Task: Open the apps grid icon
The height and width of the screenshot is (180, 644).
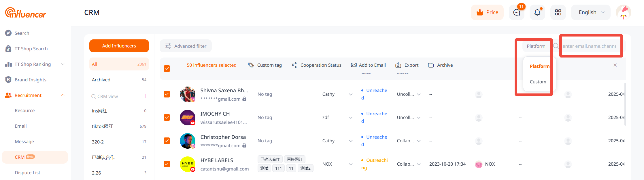Action: (558, 12)
